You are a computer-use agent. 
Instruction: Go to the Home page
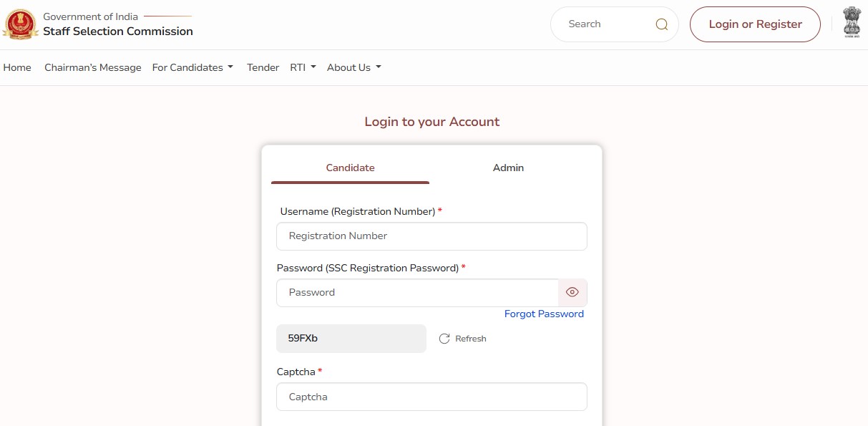[16, 67]
